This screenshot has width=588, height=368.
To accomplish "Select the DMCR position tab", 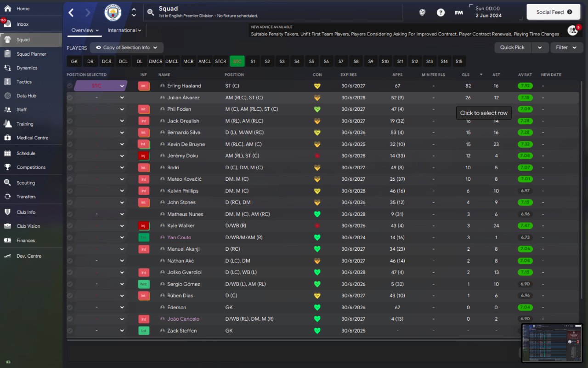I will (x=156, y=61).
